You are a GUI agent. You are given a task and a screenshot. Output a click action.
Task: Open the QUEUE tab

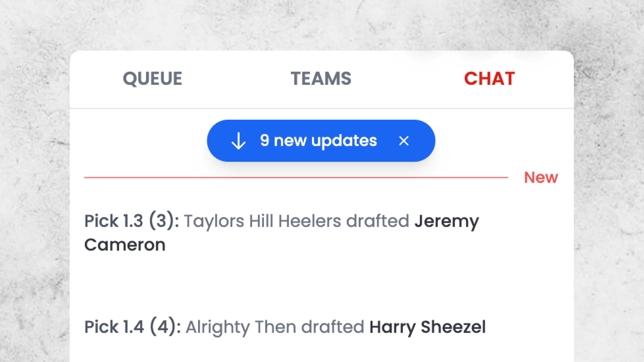153,79
